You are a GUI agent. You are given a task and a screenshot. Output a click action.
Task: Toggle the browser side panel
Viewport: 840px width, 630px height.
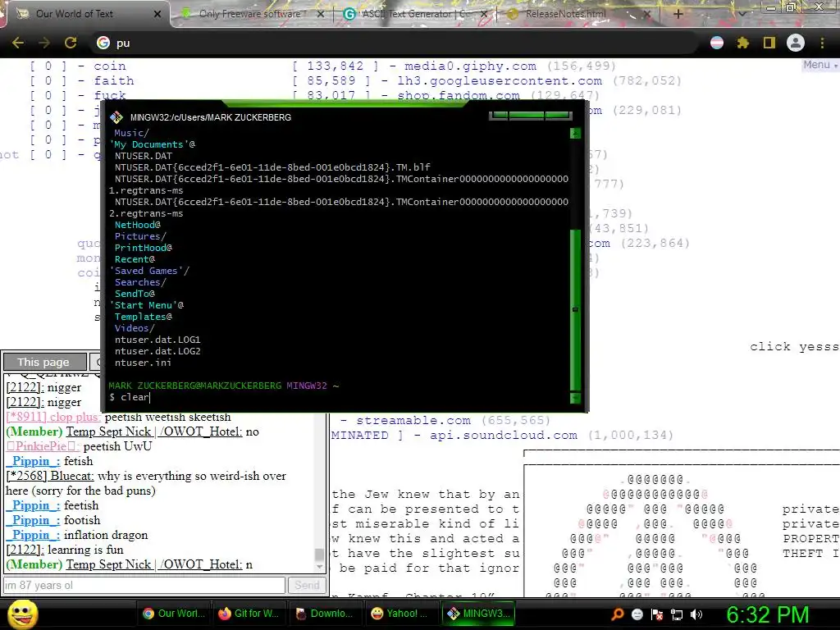tap(769, 43)
